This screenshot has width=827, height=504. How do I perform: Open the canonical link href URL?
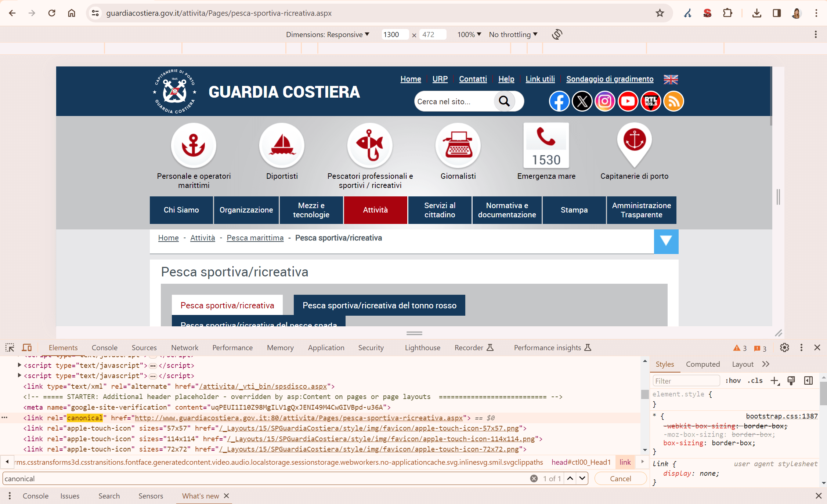point(299,418)
